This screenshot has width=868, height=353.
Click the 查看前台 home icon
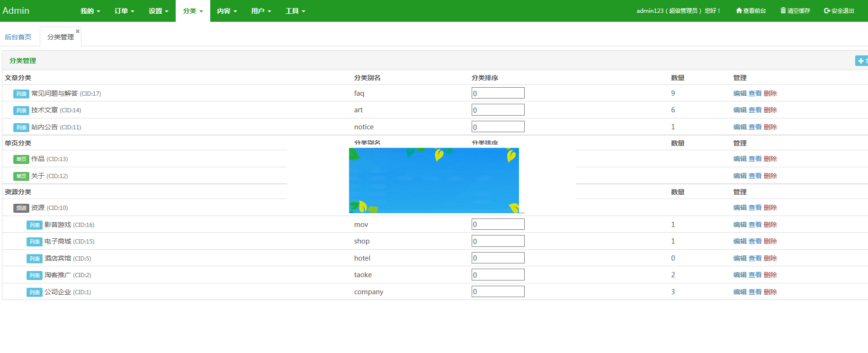(x=739, y=10)
